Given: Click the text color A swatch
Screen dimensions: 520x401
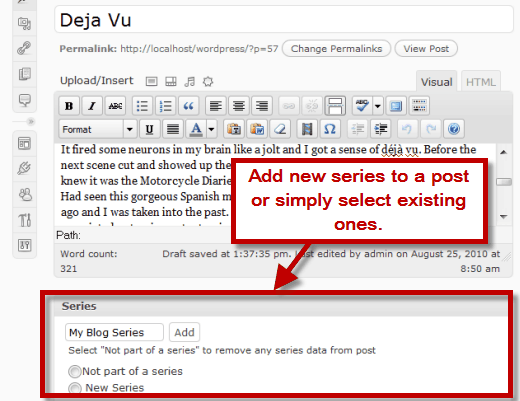Looking at the screenshot, I should [x=196, y=129].
